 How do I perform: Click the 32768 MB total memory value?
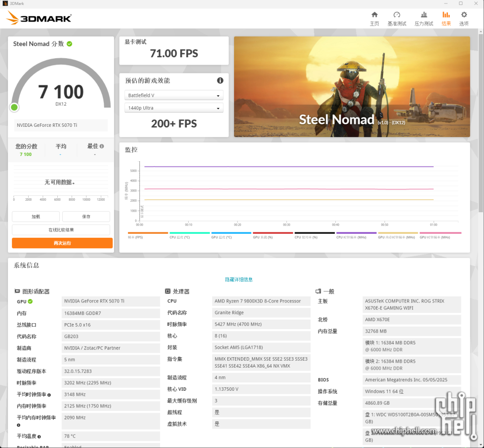click(412, 331)
